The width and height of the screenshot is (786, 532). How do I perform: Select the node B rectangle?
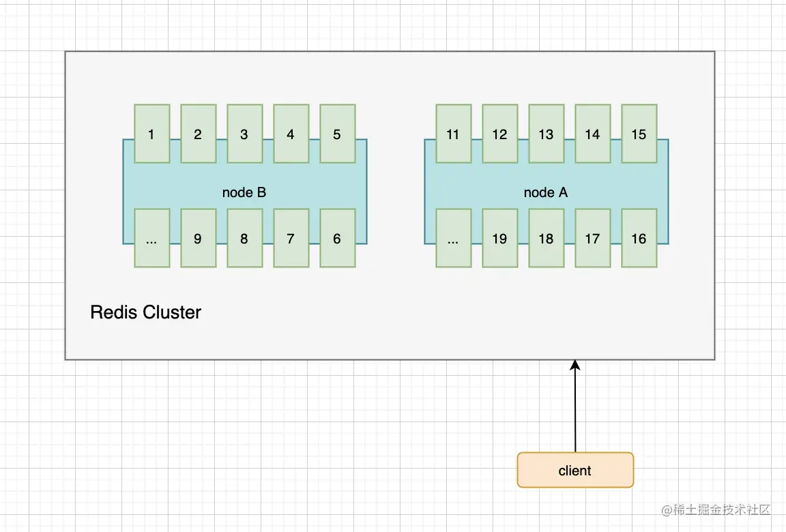pos(244,192)
